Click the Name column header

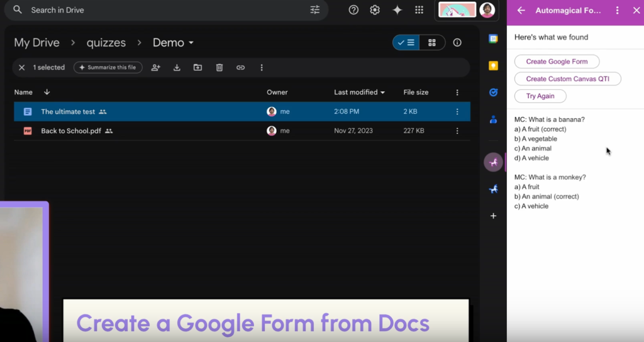[x=23, y=92]
